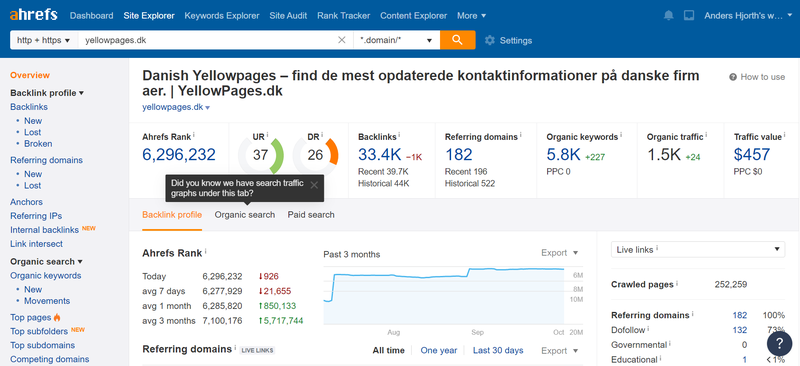
Task: Open Content Explorer
Action: [x=413, y=16]
